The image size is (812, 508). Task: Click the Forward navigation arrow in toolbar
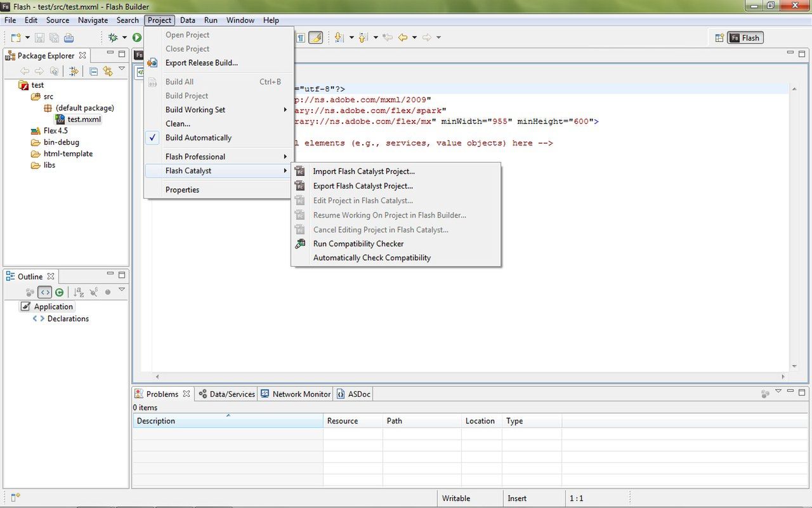(426, 37)
